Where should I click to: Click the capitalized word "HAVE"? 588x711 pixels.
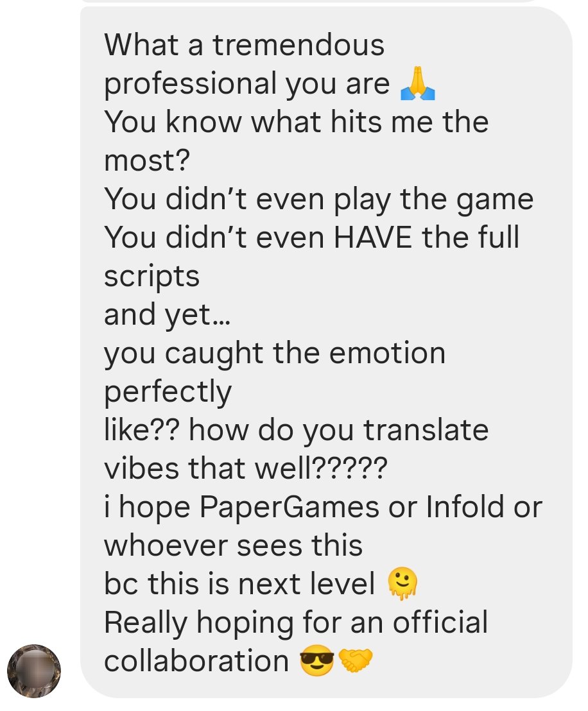[x=373, y=237]
